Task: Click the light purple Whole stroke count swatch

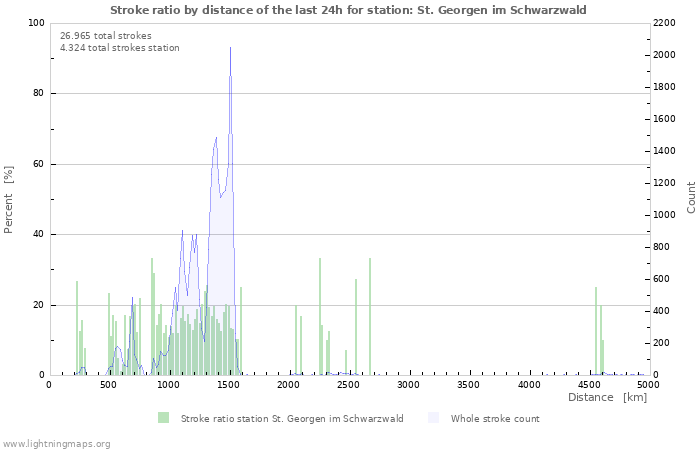Action: tap(433, 418)
